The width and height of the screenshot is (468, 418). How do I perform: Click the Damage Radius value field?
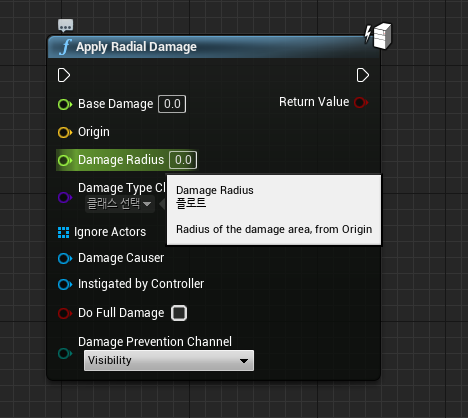(x=183, y=160)
